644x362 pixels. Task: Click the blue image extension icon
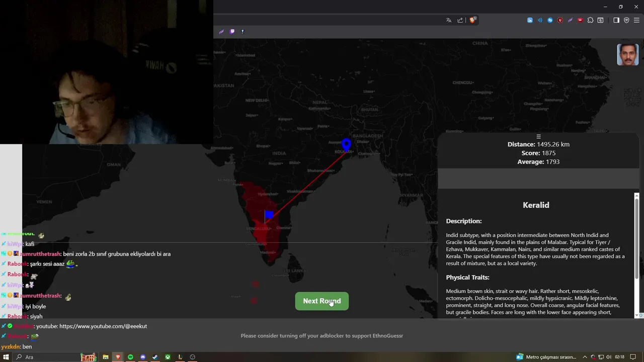530,20
